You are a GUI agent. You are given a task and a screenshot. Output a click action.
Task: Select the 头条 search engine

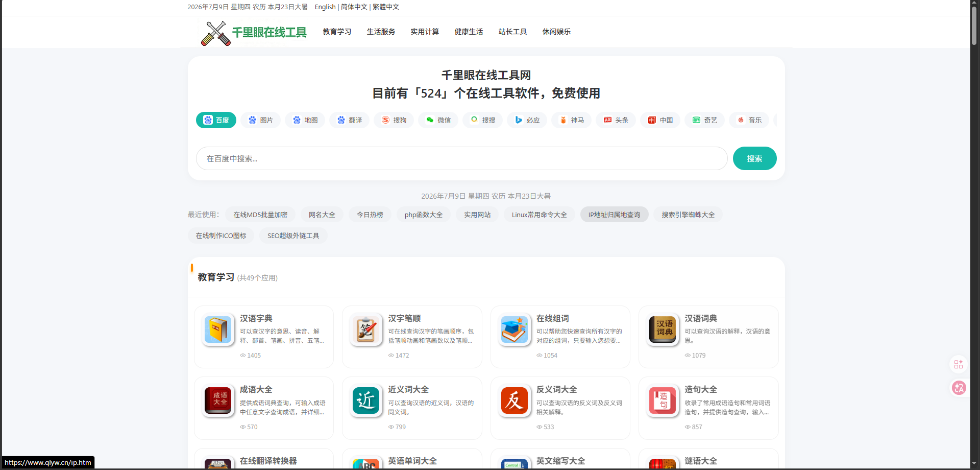tap(616, 120)
